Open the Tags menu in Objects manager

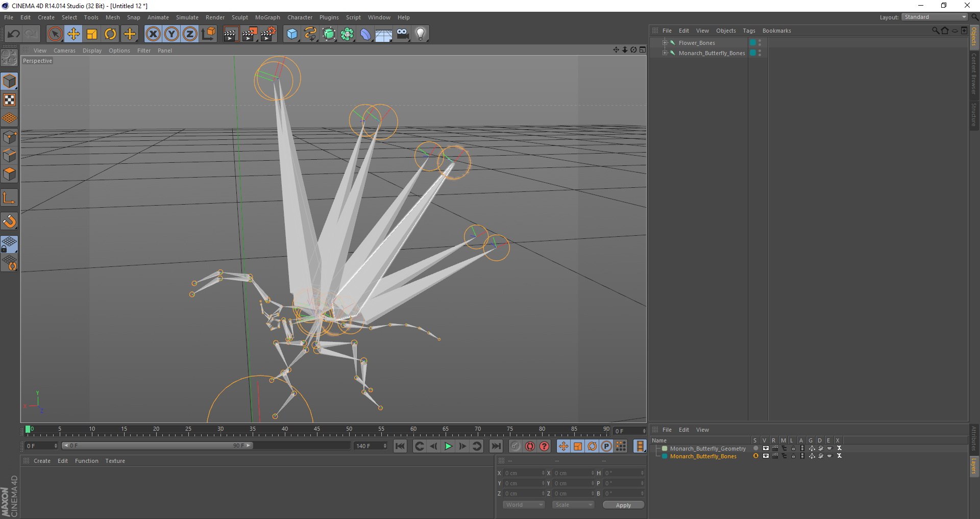749,31
